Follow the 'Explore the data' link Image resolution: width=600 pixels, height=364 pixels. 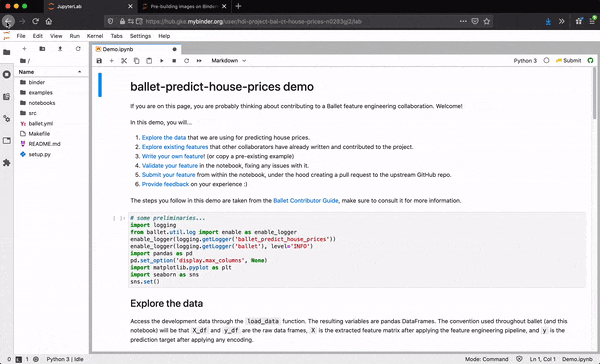[x=164, y=137]
